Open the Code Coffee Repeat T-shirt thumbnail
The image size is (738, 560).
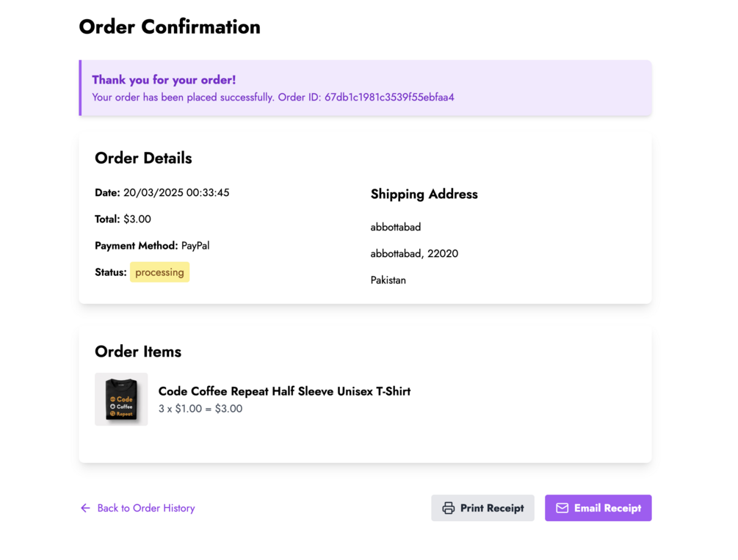point(121,399)
